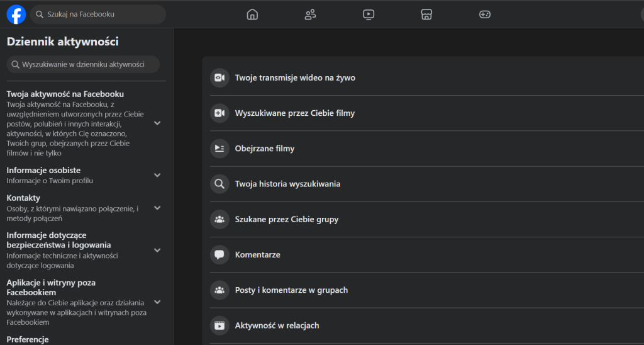This screenshot has width=644, height=345.
Task: Click the Obejrzane filmy playlist icon
Action: tap(219, 149)
